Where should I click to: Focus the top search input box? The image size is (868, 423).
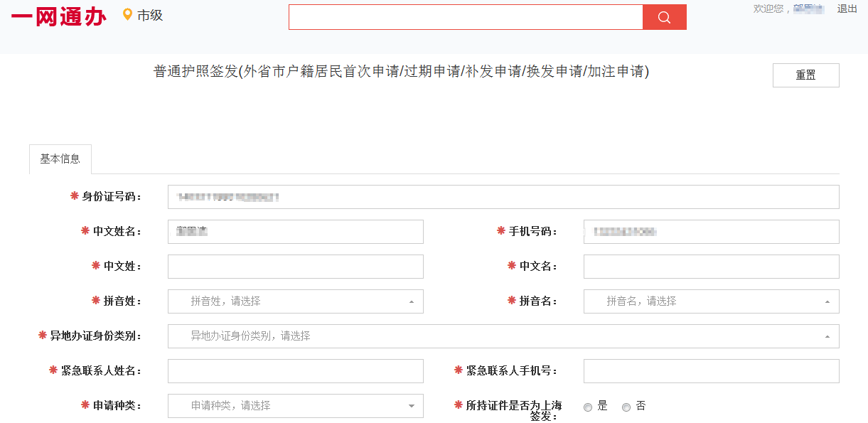[x=466, y=17]
